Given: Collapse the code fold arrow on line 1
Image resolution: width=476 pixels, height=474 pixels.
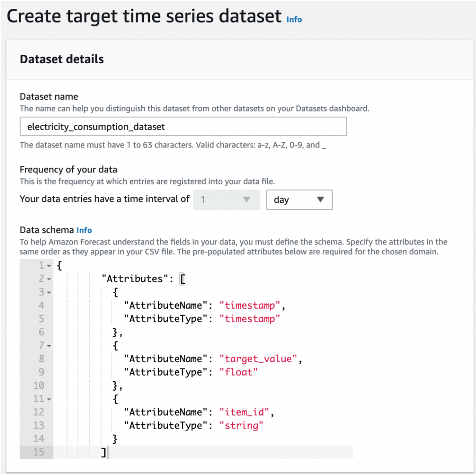Looking at the screenshot, I should (x=49, y=266).
